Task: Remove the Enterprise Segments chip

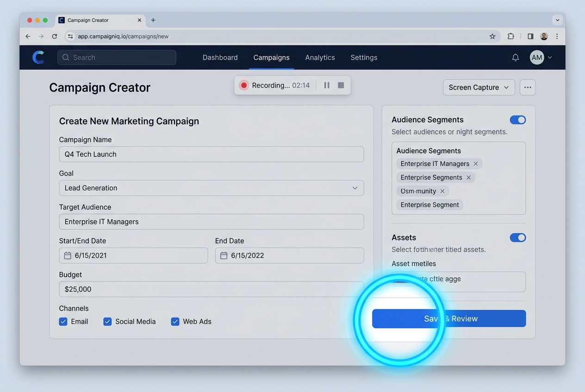Action: [468, 178]
